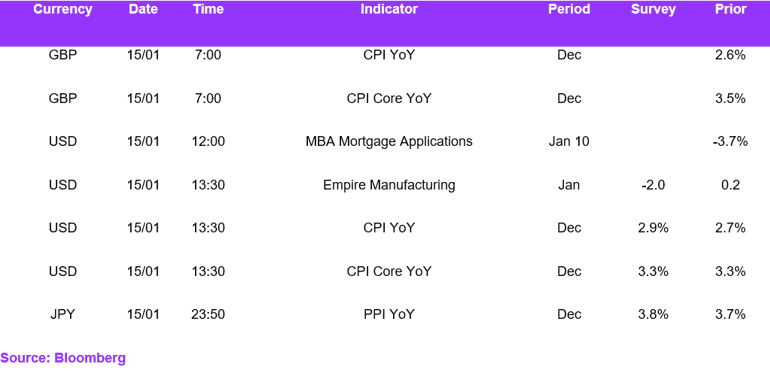
Task: Click the -3.7% prior value
Action: point(731,142)
